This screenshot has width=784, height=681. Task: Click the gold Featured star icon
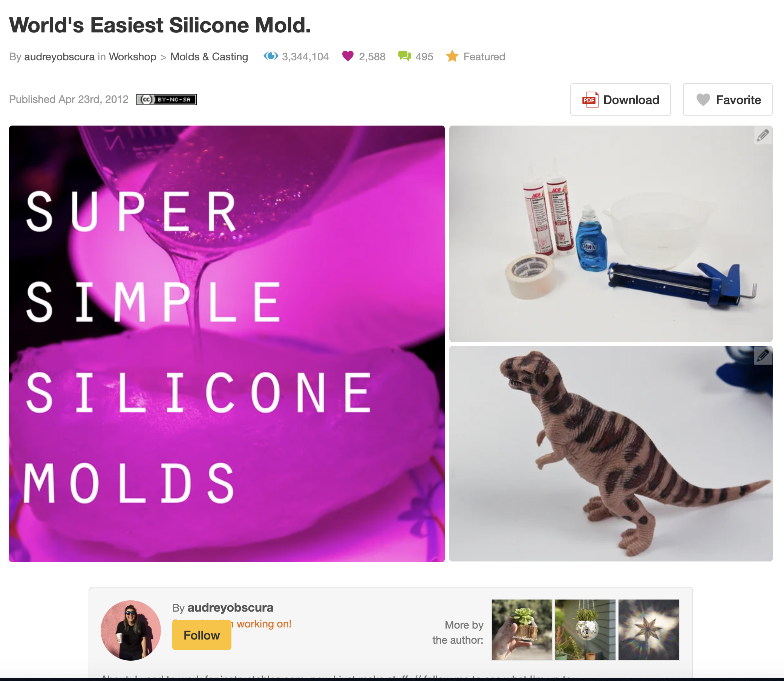tap(452, 56)
